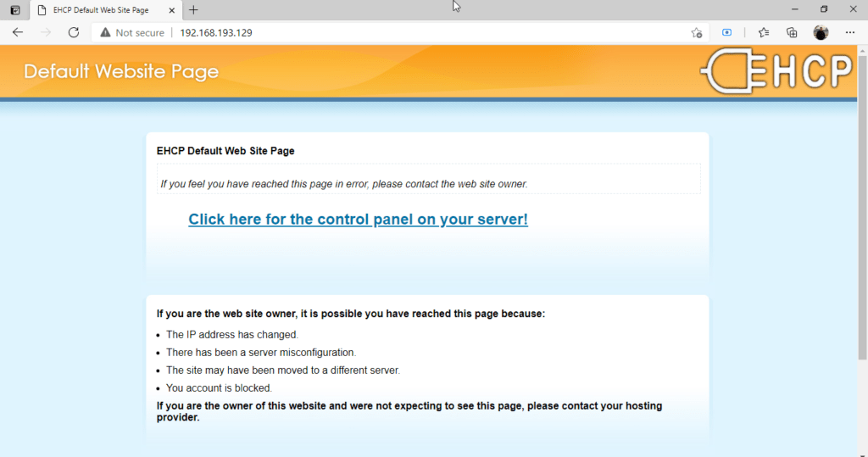Viewport: 868px width, 457px height.
Task: Reload the page with the refresh icon
Action: click(74, 32)
